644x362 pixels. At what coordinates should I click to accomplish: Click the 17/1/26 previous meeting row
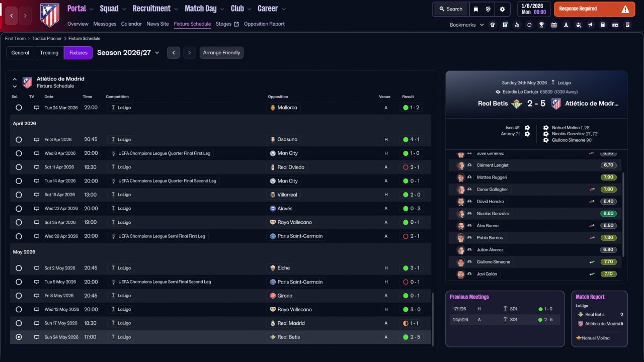(505, 309)
